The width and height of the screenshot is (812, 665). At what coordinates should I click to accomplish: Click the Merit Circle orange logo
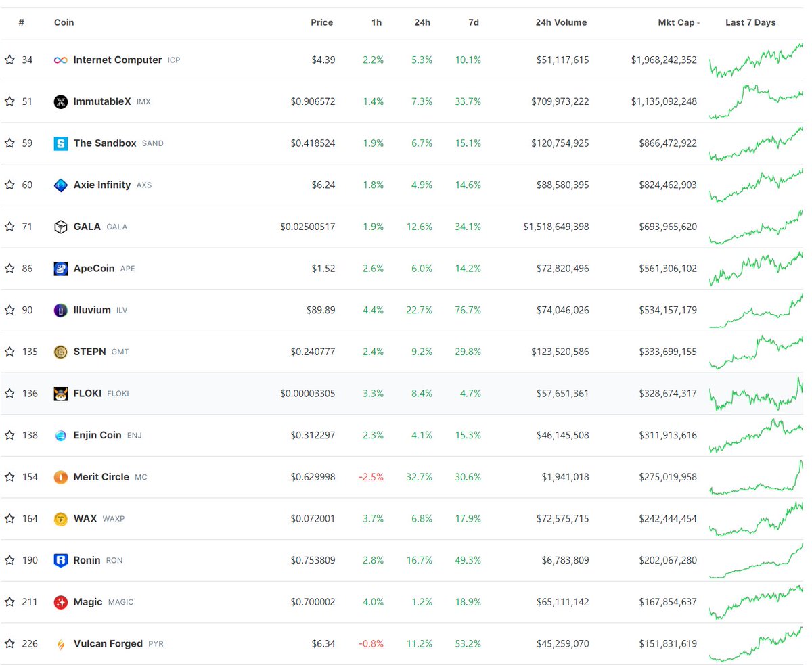pos(61,478)
